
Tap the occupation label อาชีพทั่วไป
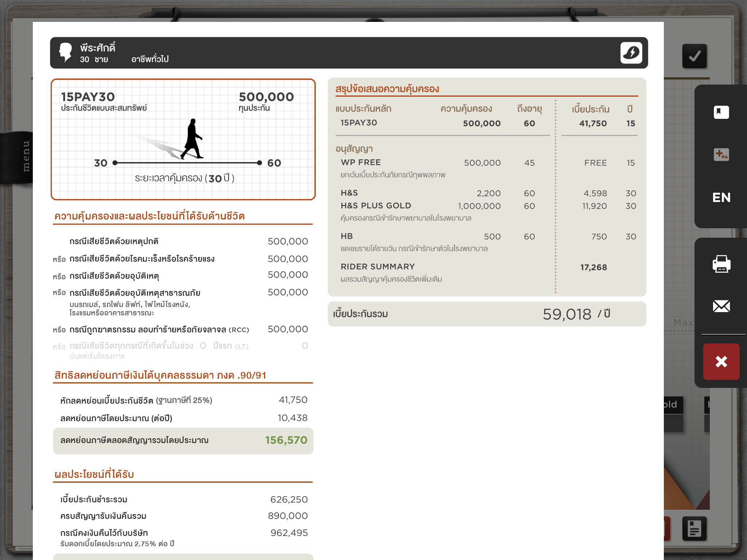[x=150, y=59]
